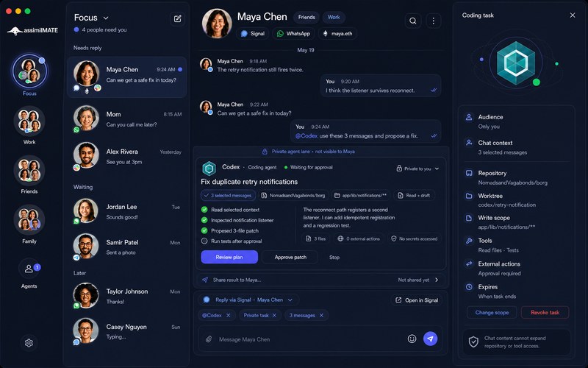The width and height of the screenshot is (588, 368).
Task: Click the 3 files chip
Action: [315, 238]
